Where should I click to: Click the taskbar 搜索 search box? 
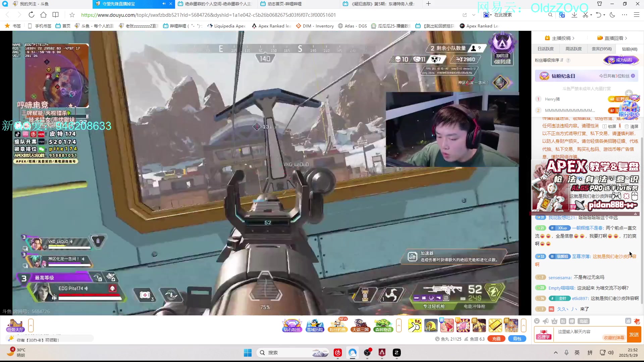point(292,353)
